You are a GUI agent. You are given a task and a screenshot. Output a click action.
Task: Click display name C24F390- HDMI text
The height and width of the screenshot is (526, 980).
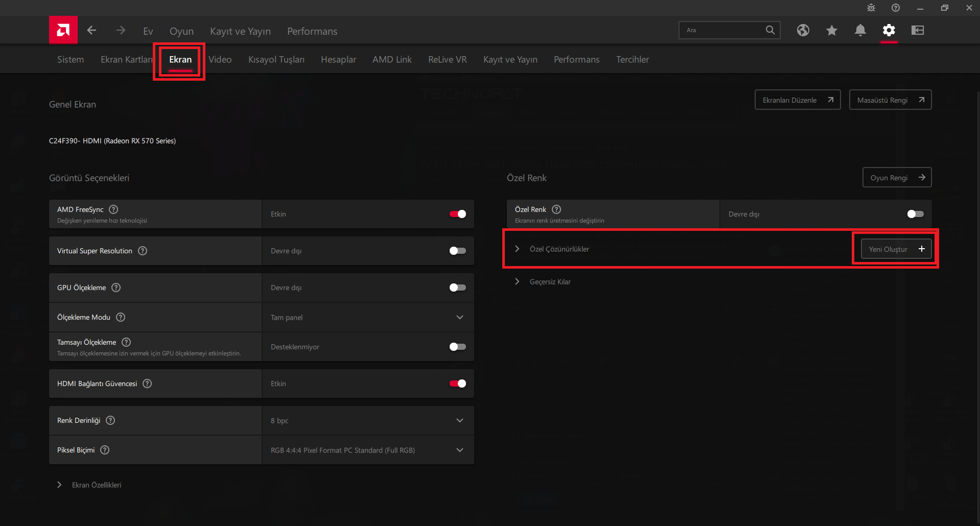click(112, 141)
